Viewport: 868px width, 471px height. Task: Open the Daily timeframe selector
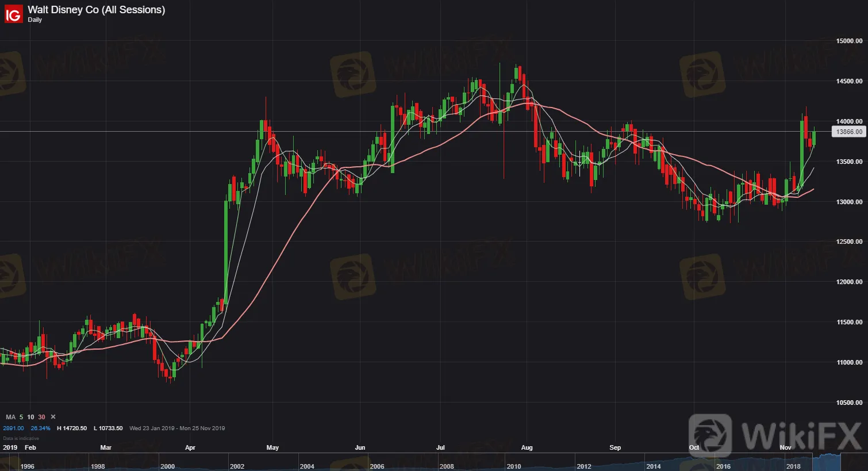pyautogui.click(x=35, y=20)
